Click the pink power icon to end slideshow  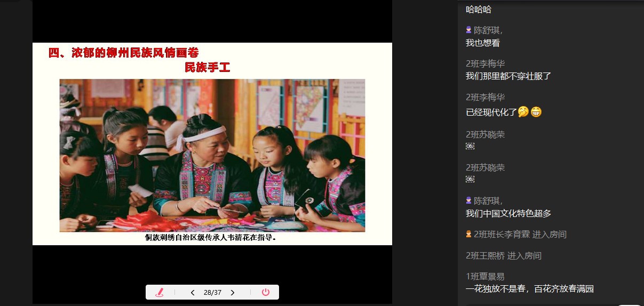coord(266,292)
